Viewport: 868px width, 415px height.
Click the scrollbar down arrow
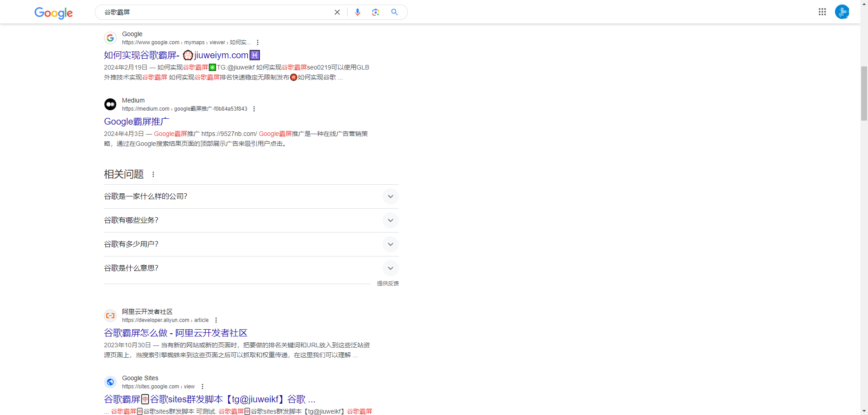(x=864, y=411)
